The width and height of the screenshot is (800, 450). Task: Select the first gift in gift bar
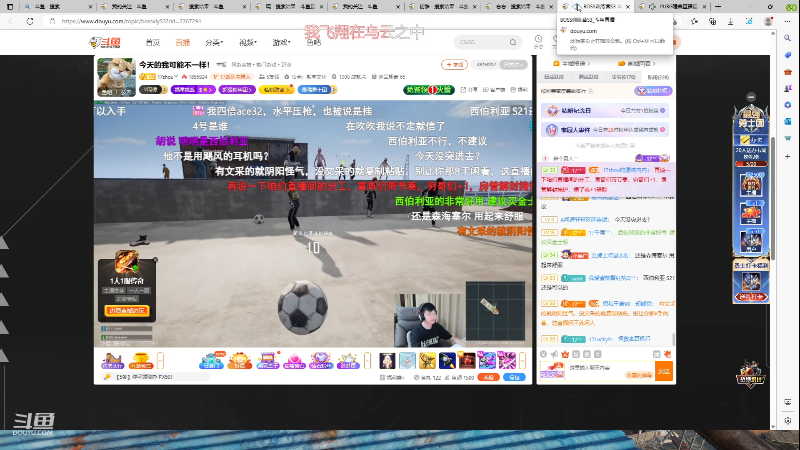click(387, 361)
